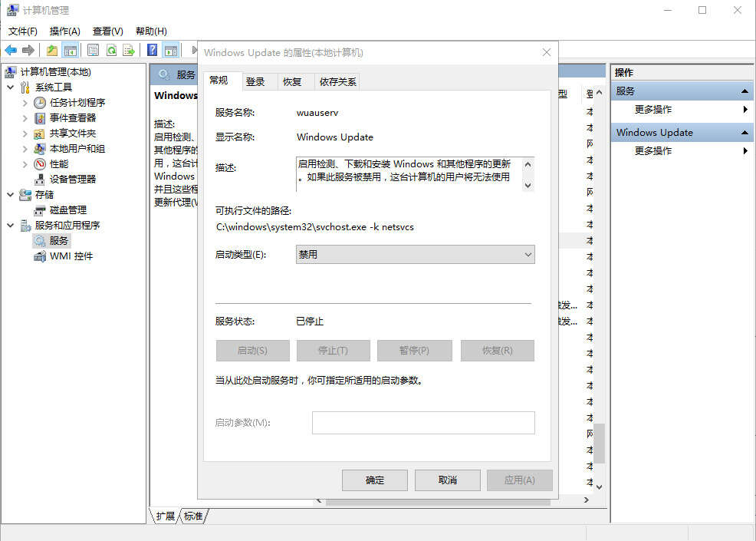Click the 取消 button
Image resolution: width=756 pixels, height=541 pixels.
pyautogui.click(x=448, y=480)
